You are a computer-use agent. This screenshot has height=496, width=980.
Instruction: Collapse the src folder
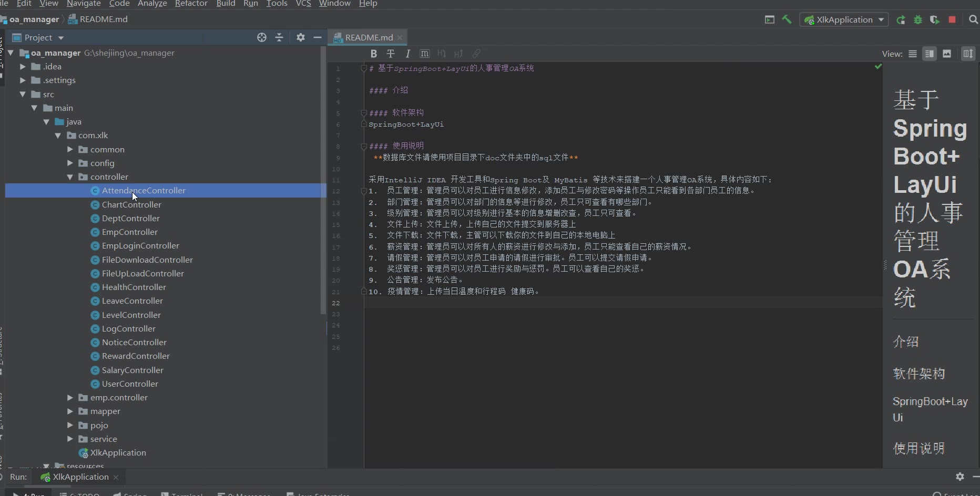click(x=23, y=94)
